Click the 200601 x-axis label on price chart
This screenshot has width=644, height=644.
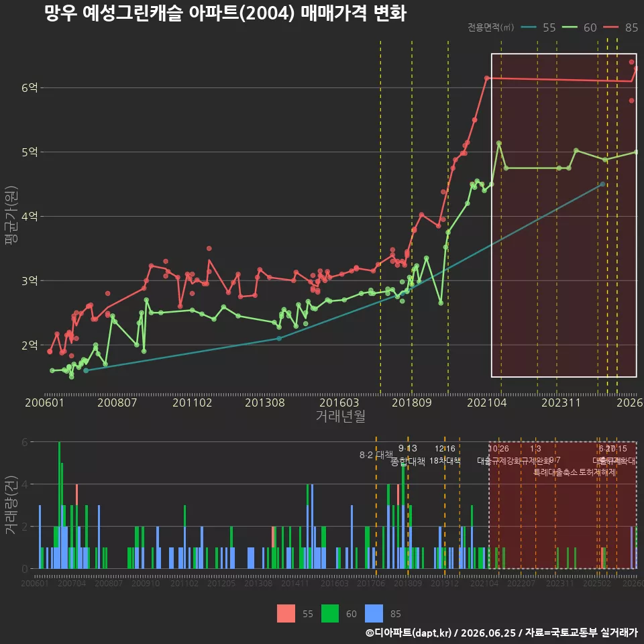[x=45, y=402]
